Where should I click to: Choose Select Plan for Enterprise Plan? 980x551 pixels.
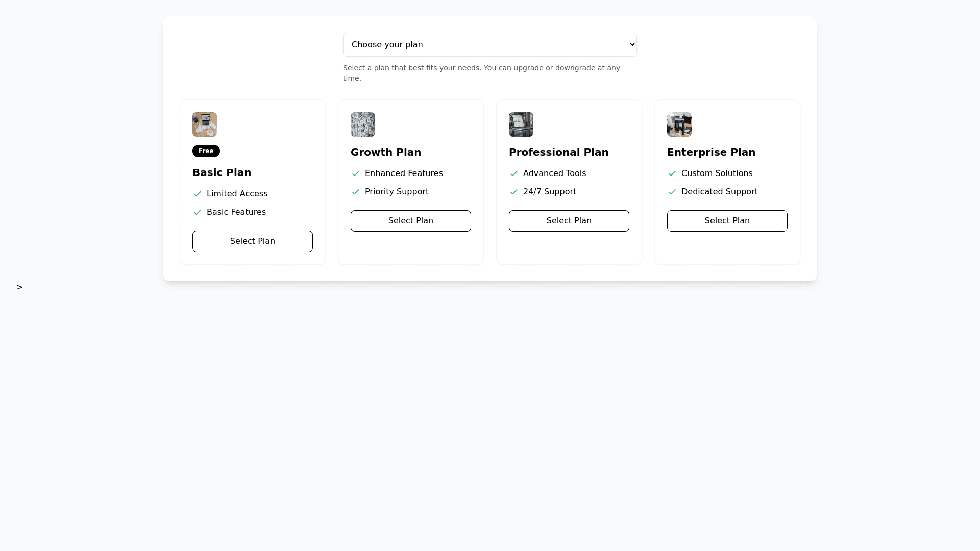(727, 221)
